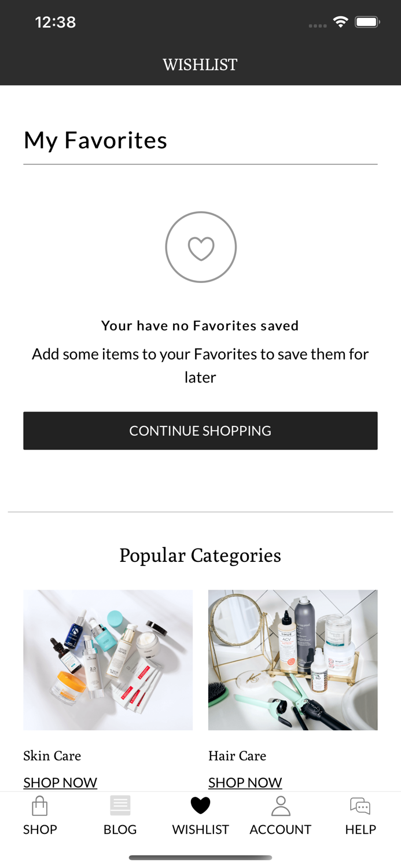Tap the filled heart Wishlist icon
This screenshot has height=868, width=401.
coord(200,804)
